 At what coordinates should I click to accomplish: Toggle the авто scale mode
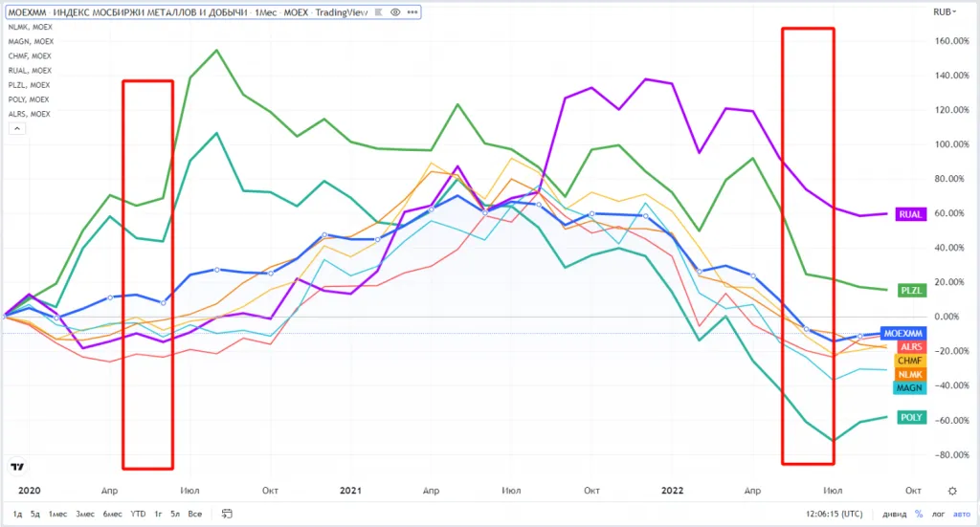[x=962, y=514]
